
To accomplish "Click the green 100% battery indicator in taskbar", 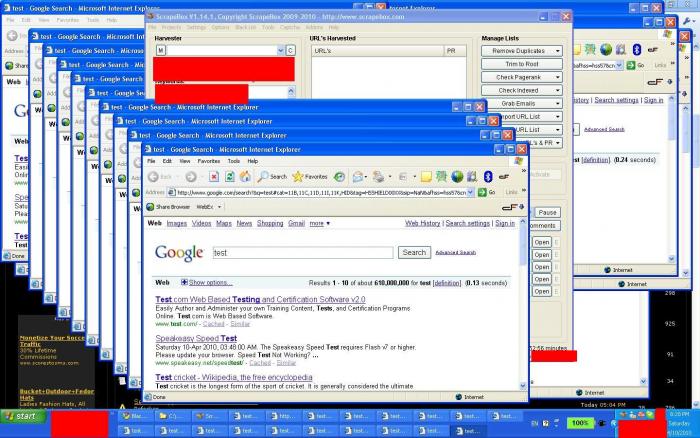I will [x=579, y=422].
